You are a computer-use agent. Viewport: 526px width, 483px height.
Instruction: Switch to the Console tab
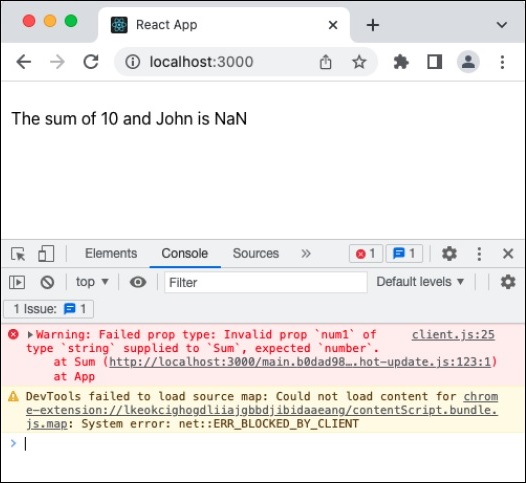[x=185, y=254]
